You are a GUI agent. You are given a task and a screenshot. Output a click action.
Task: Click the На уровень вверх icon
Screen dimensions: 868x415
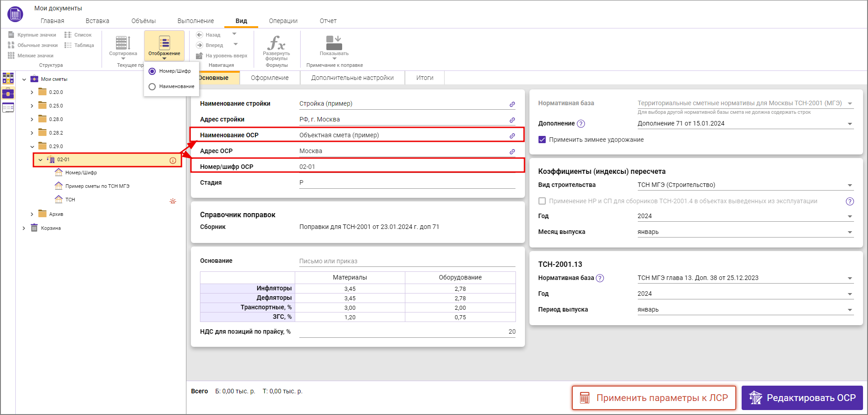[x=200, y=56]
